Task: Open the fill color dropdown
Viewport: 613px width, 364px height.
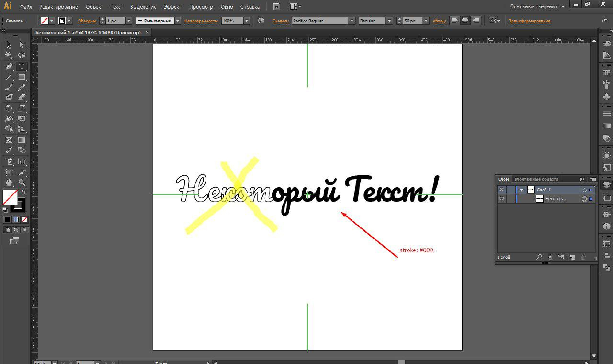Action: (x=51, y=21)
